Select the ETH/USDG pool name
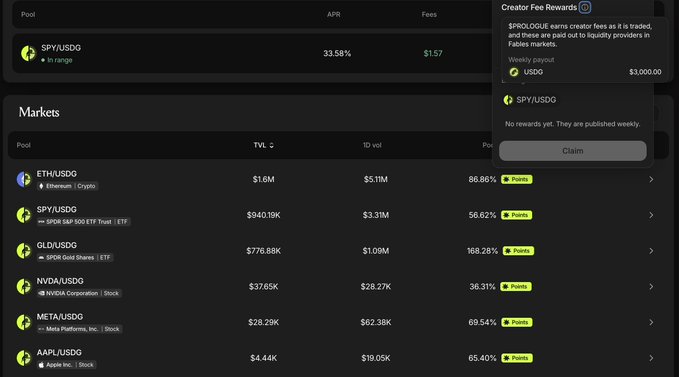The height and width of the screenshot is (377, 679). (x=57, y=174)
